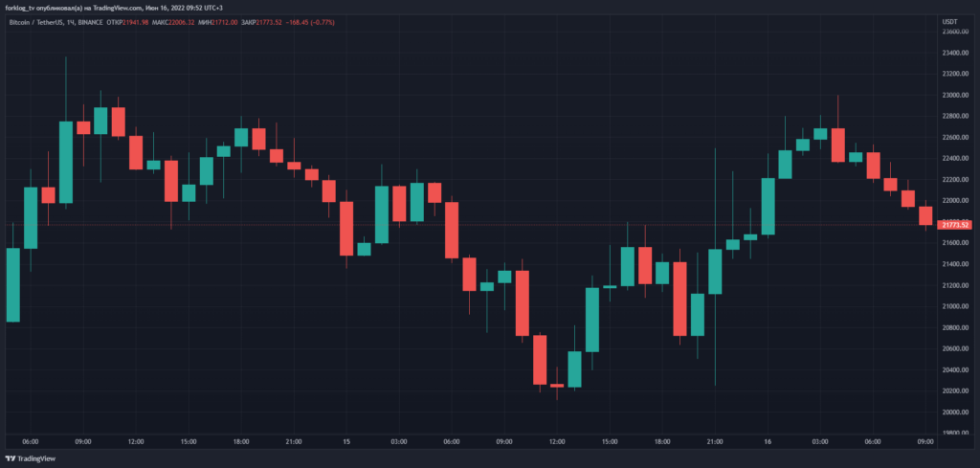This screenshot has height=468, width=980.
Task: Click the −168.45 (−0.77%) change value
Action: tap(311, 20)
